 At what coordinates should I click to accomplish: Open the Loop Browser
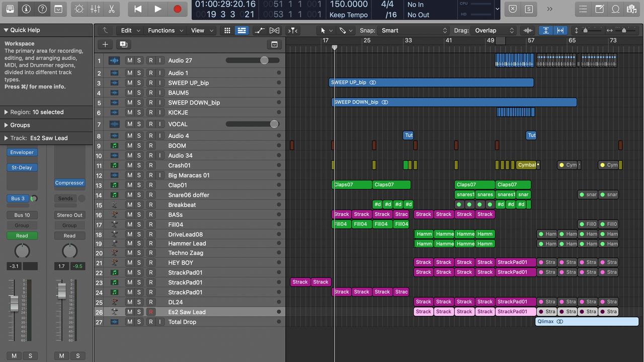pos(615,9)
